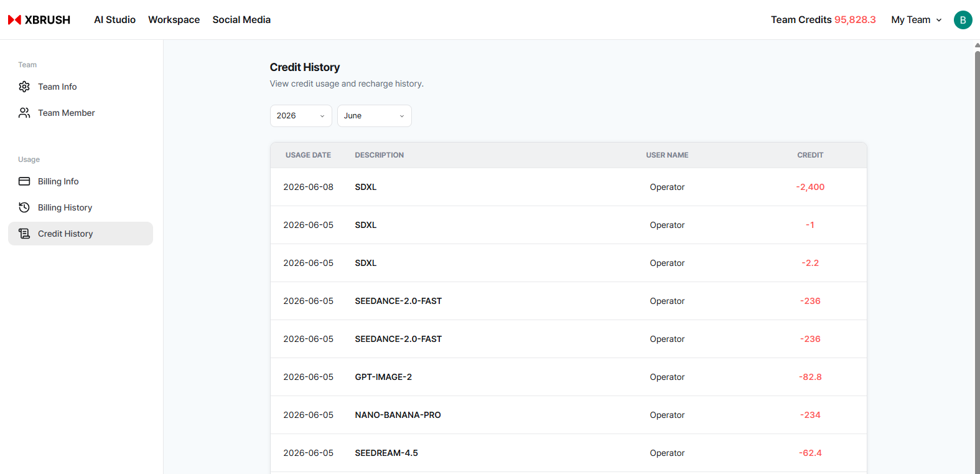
Task: Open the 2026 year dropdown
Action: point(301,116)
